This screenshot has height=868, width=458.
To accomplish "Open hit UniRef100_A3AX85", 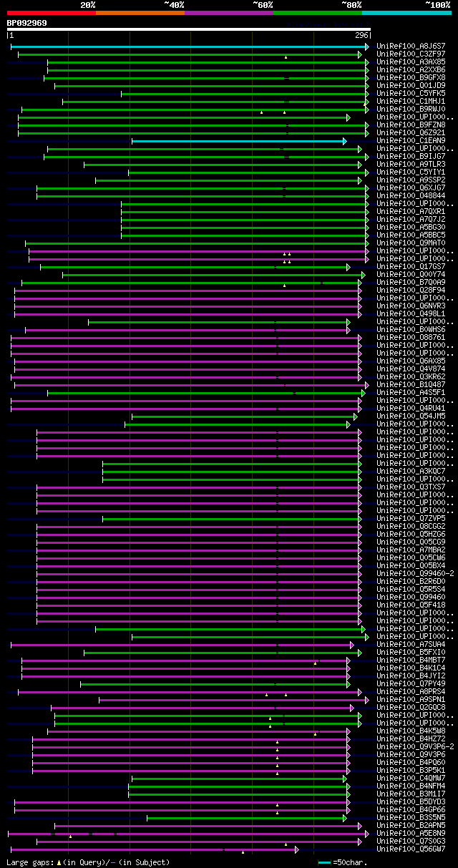I will pos(411,62).
